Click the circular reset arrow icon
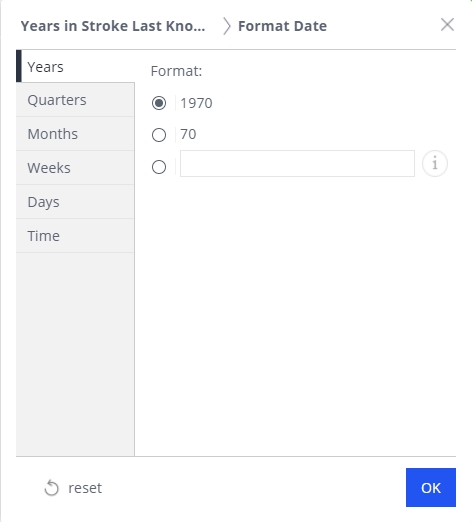 pos(52,488)
